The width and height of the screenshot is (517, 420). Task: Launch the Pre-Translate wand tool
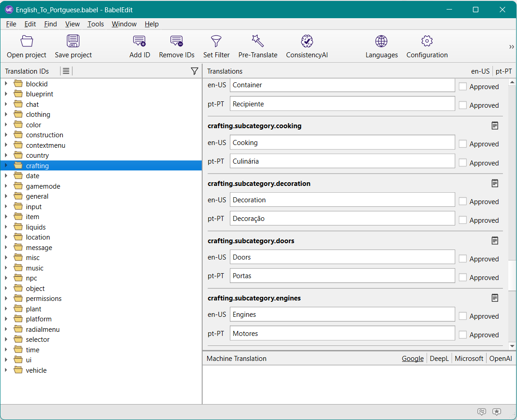tap(258, 41)
